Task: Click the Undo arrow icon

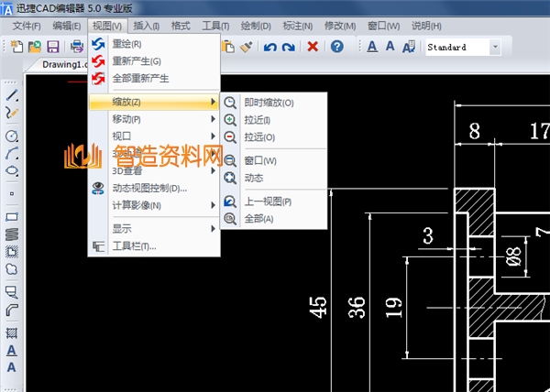Action: click(x=270, y=47)
